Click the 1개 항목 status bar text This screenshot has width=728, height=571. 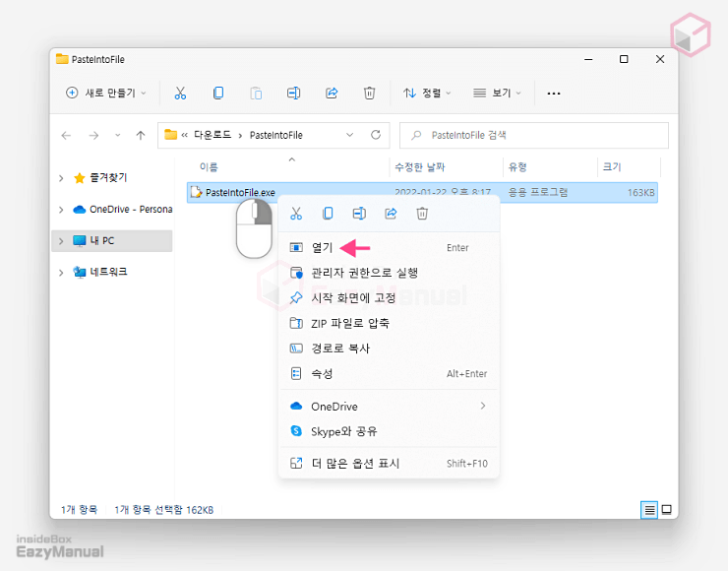coord(79,510)
